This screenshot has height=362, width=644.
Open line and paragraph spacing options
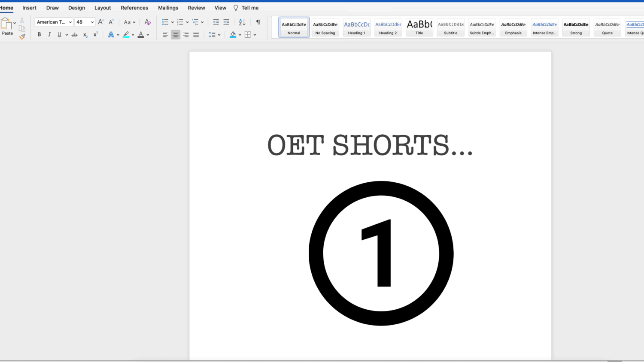(x=214, y=35)
